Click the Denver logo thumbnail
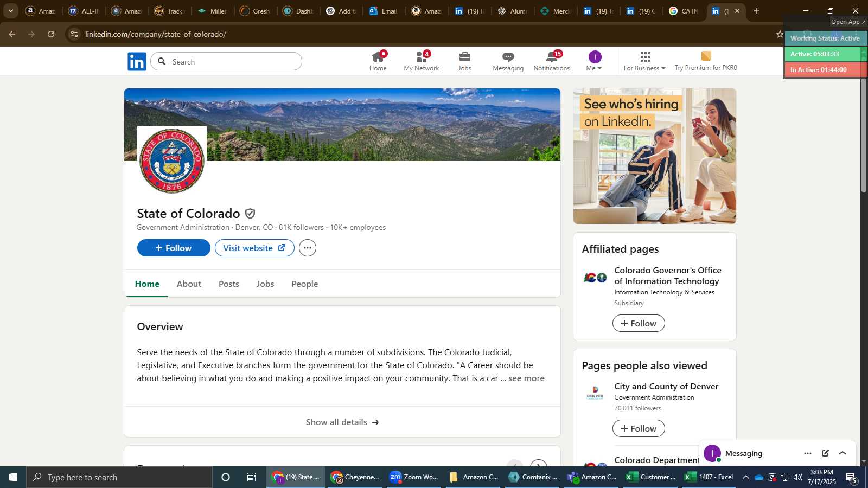The height and width of the screenshot is (488, 868). tap(595, 393)
